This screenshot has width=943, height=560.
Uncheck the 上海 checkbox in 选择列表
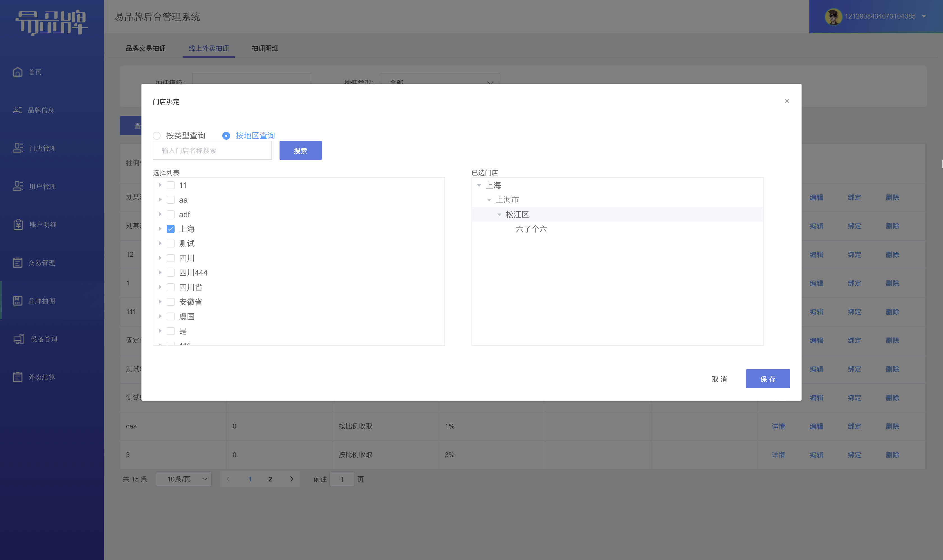(171, 229)
